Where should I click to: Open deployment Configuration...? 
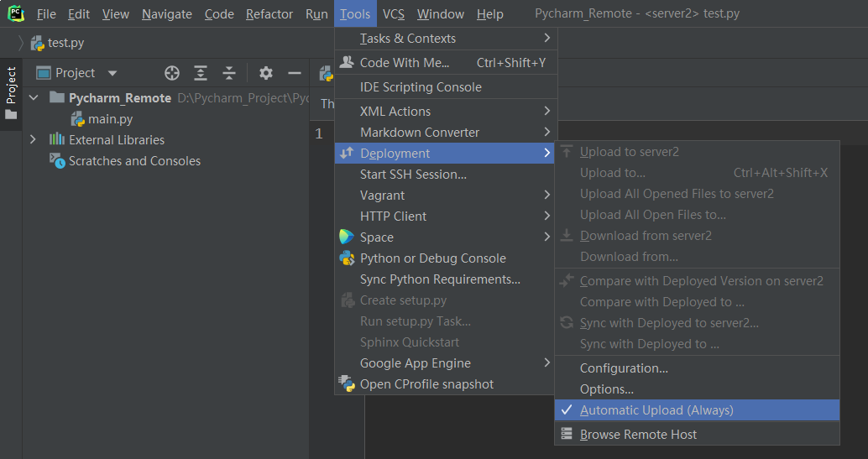click(624, 368)
